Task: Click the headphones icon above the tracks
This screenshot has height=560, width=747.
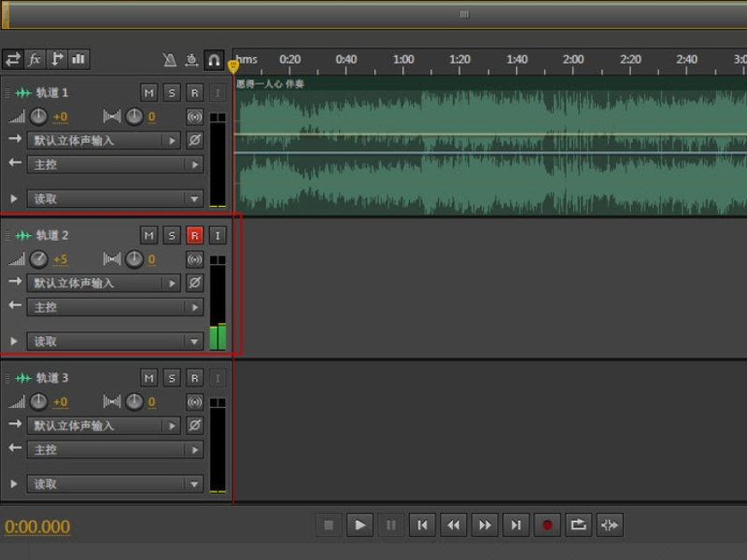Action: coord(214,60)
